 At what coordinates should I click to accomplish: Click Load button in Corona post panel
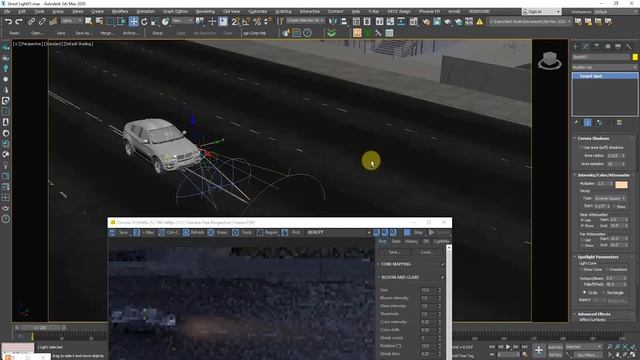pyautogui.click(x=426, y=252)
